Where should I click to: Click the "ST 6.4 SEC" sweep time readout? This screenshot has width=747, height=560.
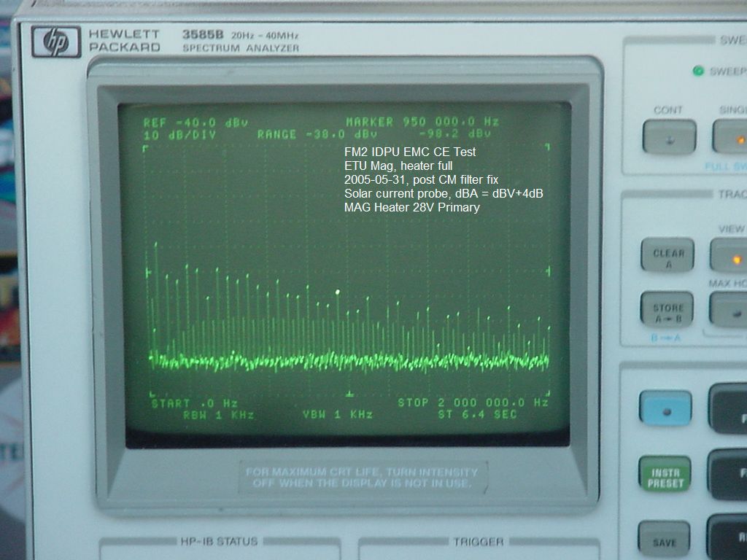[477, 415]
